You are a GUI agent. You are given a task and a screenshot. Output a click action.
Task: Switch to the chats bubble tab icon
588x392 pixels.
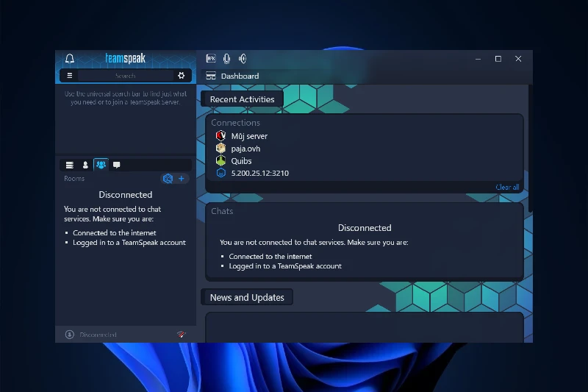click(x=117, y=165)
